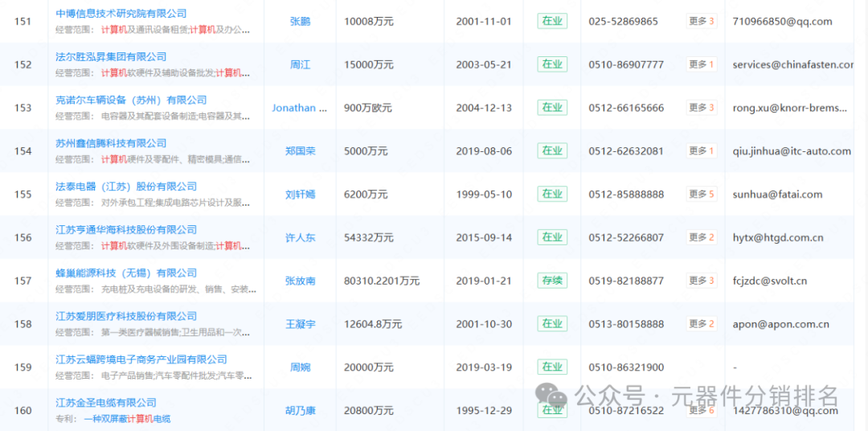Open legal representative 胡乃康
Screen dimensions: 868x431
click(300, 411)
